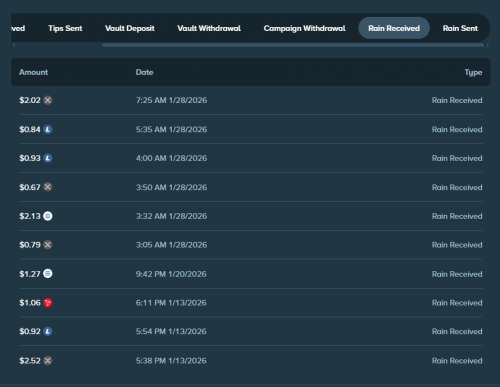Click the date 3:32 AM 1/28/2026

[x=171, y=216]
